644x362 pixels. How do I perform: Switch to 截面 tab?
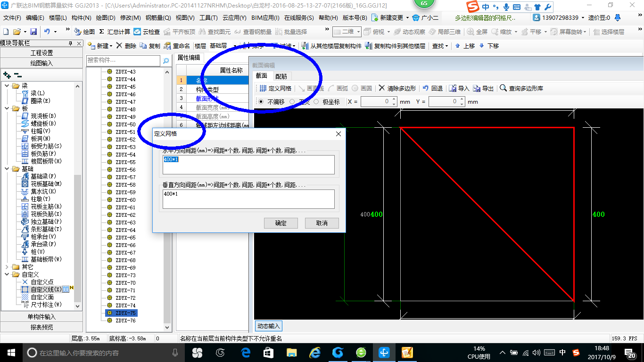[262, 75]
